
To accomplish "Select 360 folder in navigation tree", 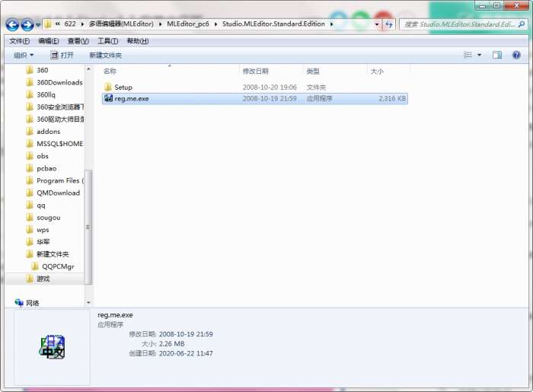I will [x=42, y=70].
